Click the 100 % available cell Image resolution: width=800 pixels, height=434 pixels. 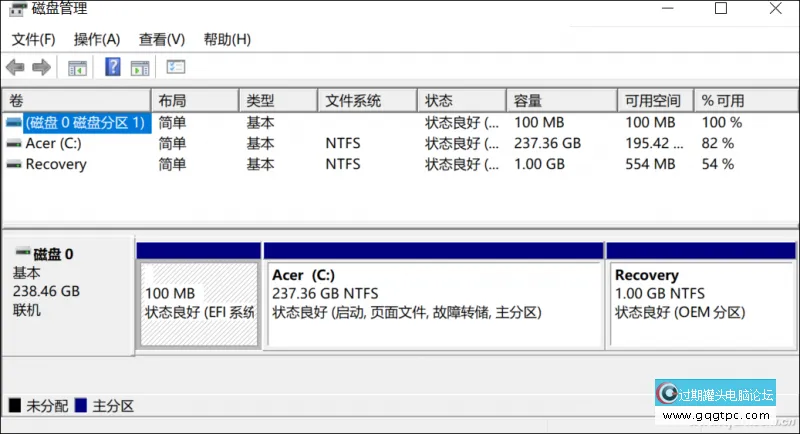point(722,122)
